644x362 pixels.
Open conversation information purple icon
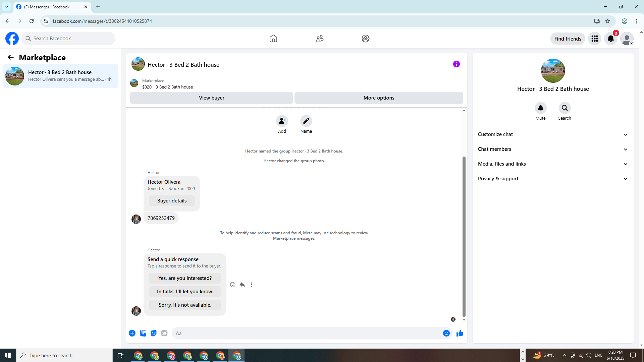[x=457, y=64]
